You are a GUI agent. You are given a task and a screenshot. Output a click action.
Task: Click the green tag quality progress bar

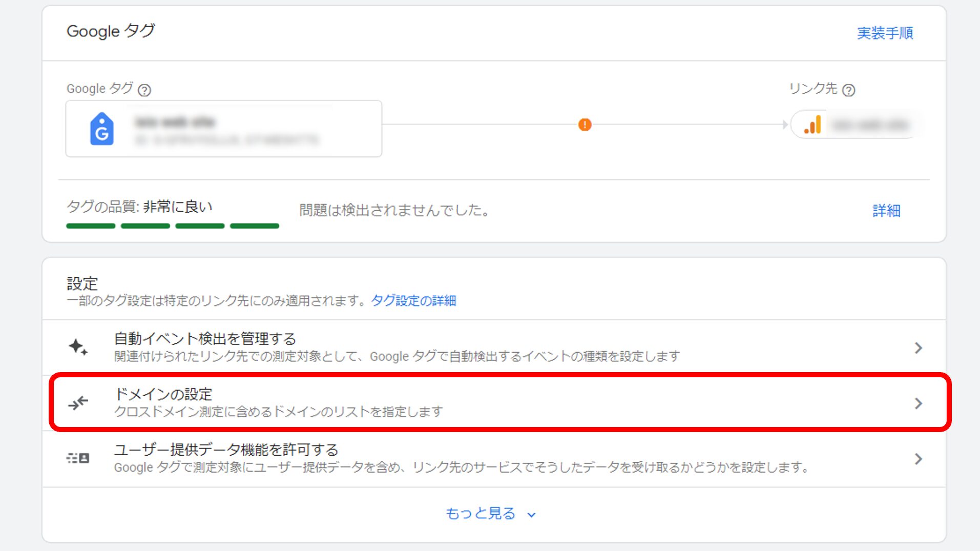coord(173,226)
